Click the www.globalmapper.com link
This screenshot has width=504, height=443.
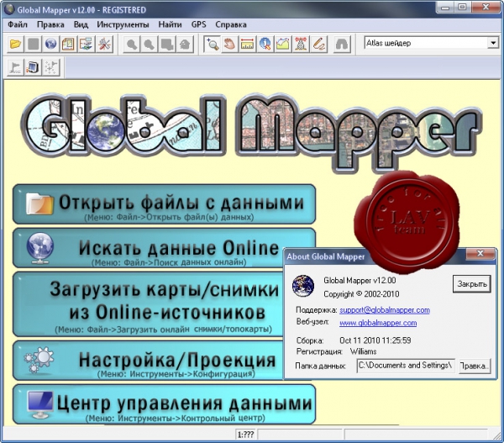378,323
